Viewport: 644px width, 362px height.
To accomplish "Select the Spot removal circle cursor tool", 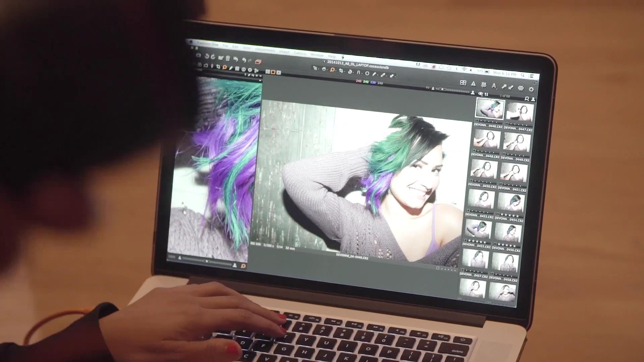I will point(367,73).
